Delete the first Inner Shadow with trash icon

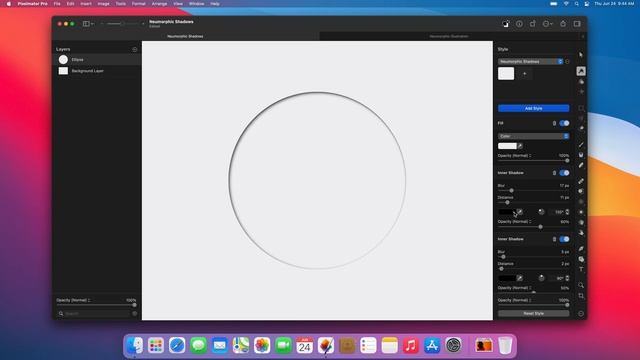(x=554, y=173)
